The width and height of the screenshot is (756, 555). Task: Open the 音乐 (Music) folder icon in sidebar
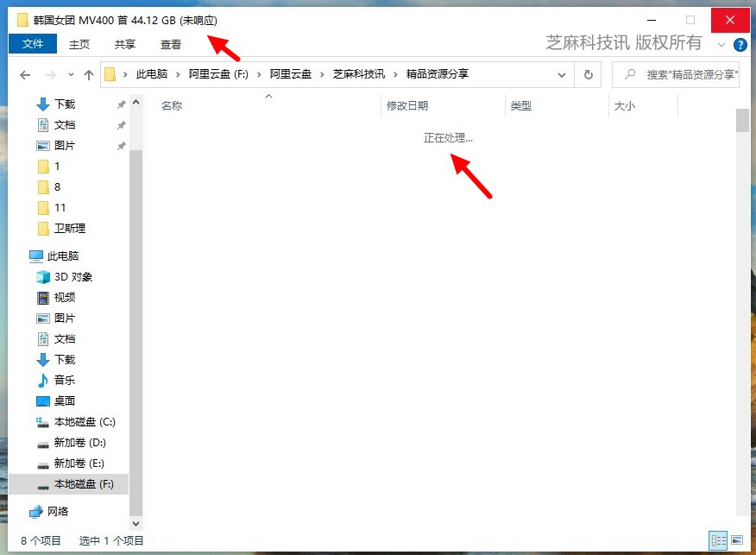(41, 380)
